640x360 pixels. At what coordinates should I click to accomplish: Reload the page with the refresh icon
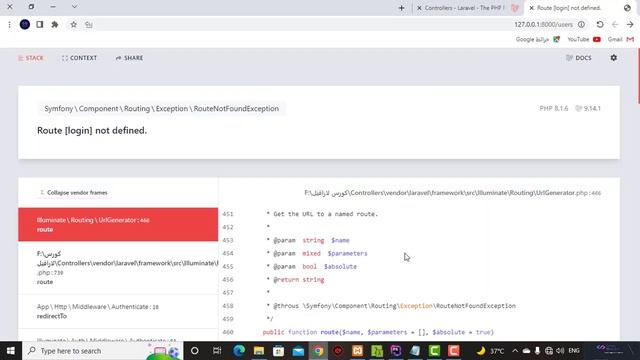tap(600, 24)
